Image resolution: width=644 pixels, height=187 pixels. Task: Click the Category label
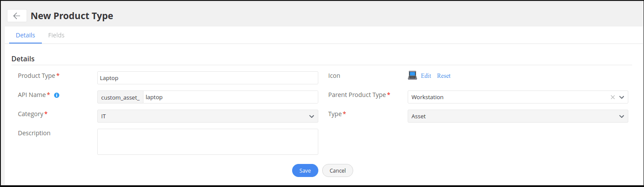point(31,114)
